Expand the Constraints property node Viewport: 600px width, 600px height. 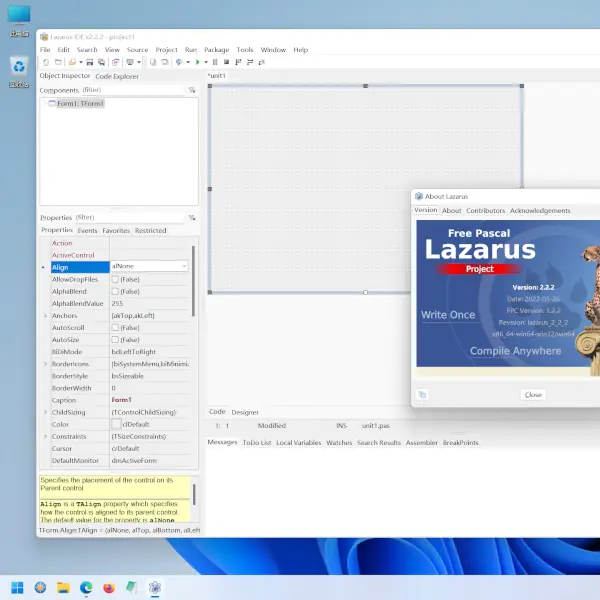point(45,436)
